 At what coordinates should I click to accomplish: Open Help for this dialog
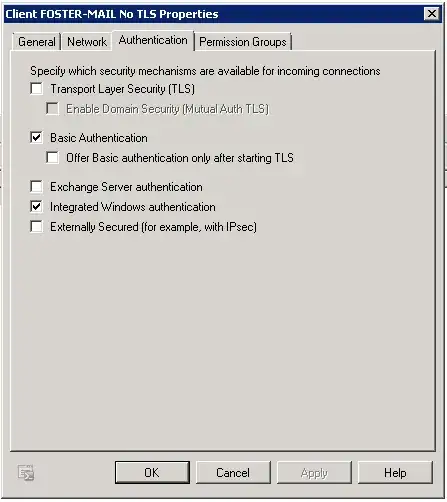(x=395, y=472)
